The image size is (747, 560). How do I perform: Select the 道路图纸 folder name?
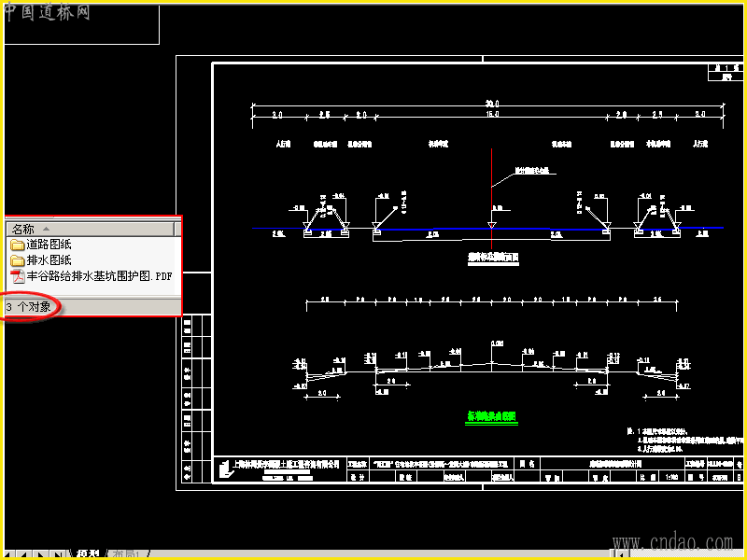point(49,245)
